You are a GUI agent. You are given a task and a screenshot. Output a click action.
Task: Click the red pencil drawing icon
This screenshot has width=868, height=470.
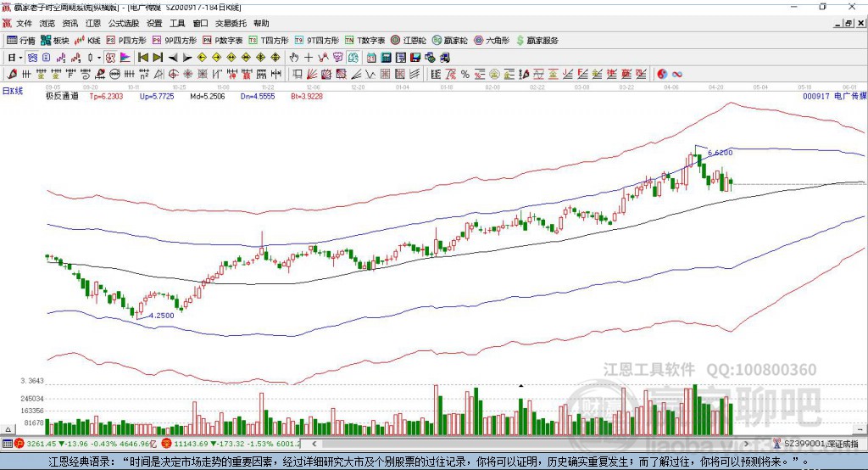pos(12,74)
